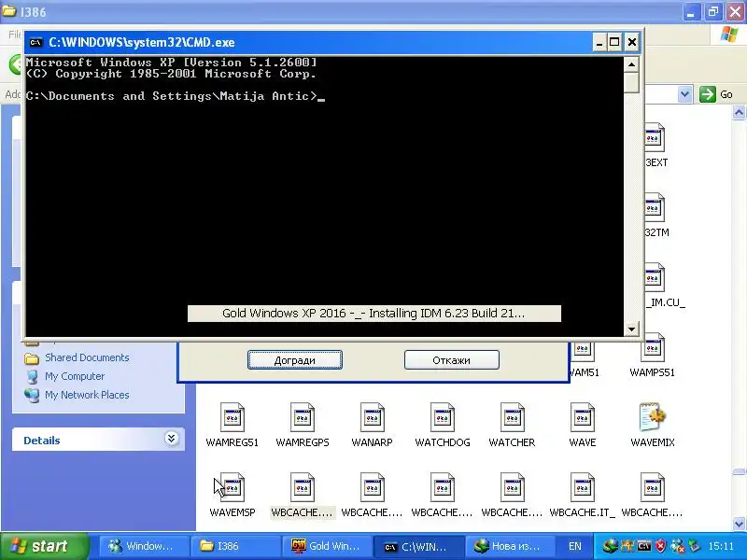The image size is (747, 560).
Task: Click I386 file list scroll-down arrow
Action: 739,524
